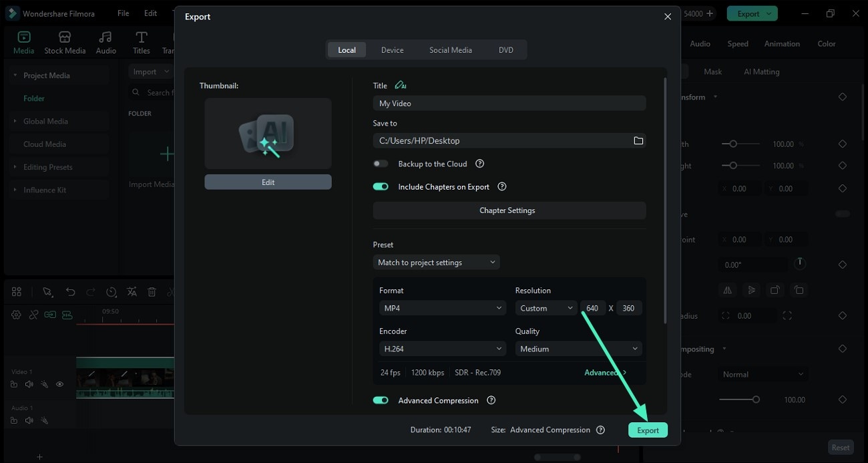
Task: Click the AI title generator icon
Action: pos(400,85)
